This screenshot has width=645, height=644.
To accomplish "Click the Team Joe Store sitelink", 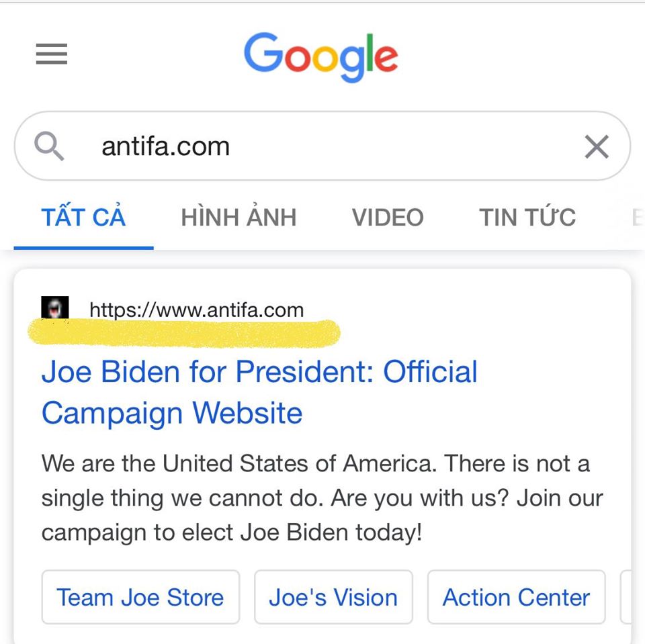I will 140,597.
